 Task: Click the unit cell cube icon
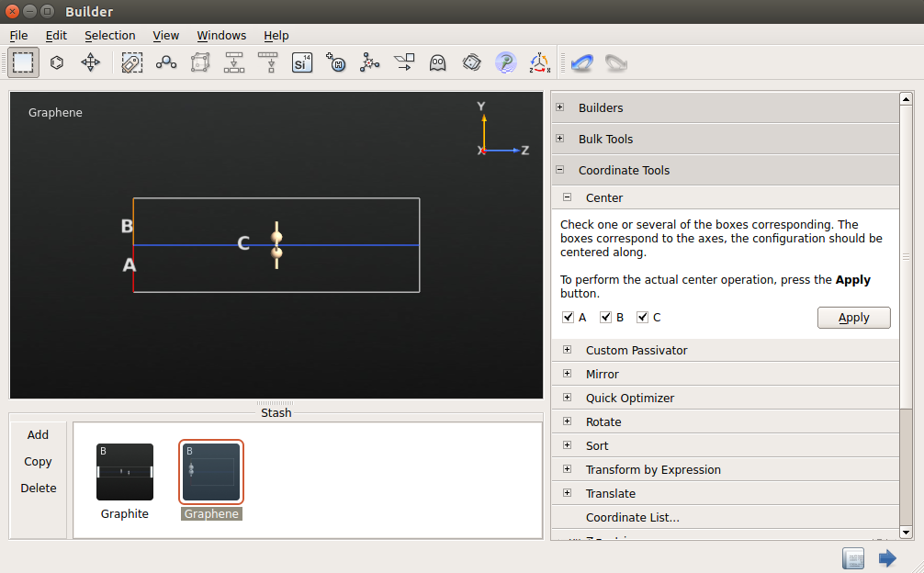[200, 62]
